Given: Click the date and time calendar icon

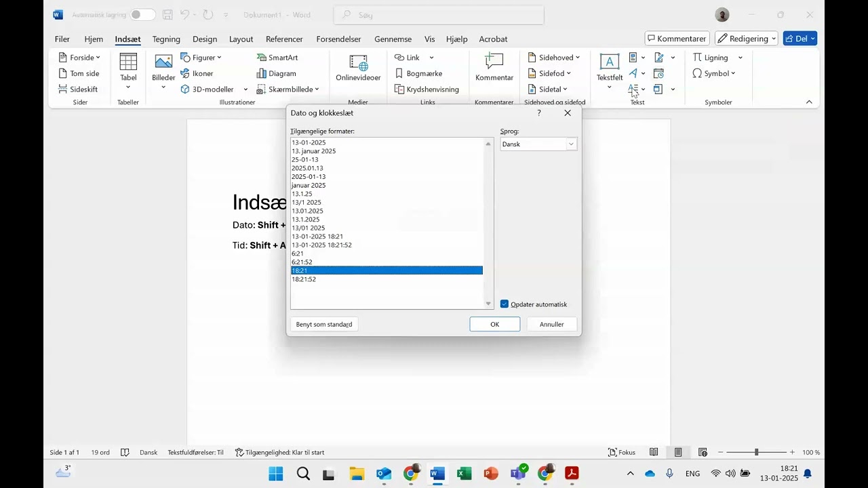Looking at the screenshot, I should [658, 73].
